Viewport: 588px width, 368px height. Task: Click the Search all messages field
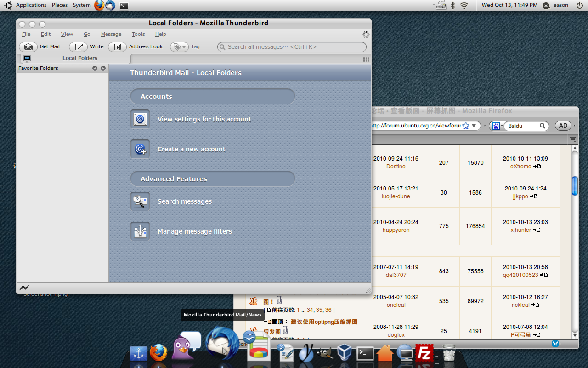292,47
